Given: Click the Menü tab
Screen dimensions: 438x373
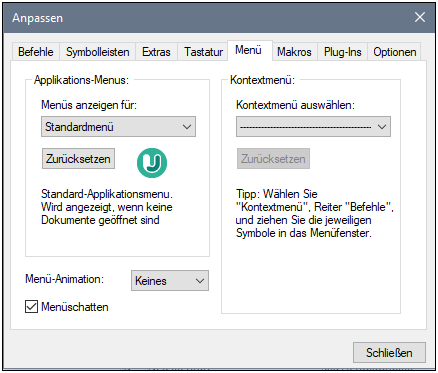Looking at the screenshot, I should (x=249, y=50).
